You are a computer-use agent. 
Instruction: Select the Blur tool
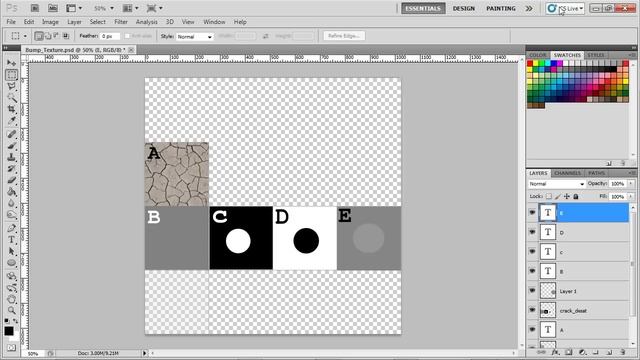[11, 203]
